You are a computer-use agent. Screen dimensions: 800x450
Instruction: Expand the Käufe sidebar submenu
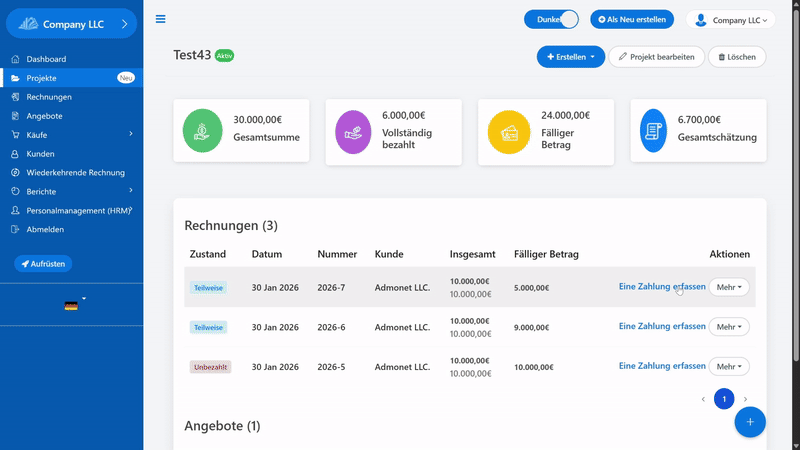tap(70, 135)
